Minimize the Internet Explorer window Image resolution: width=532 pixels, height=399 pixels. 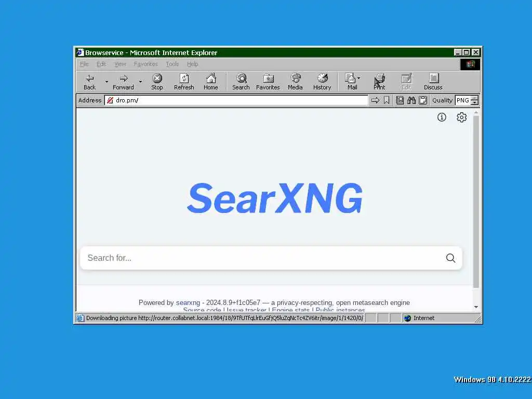458,52
